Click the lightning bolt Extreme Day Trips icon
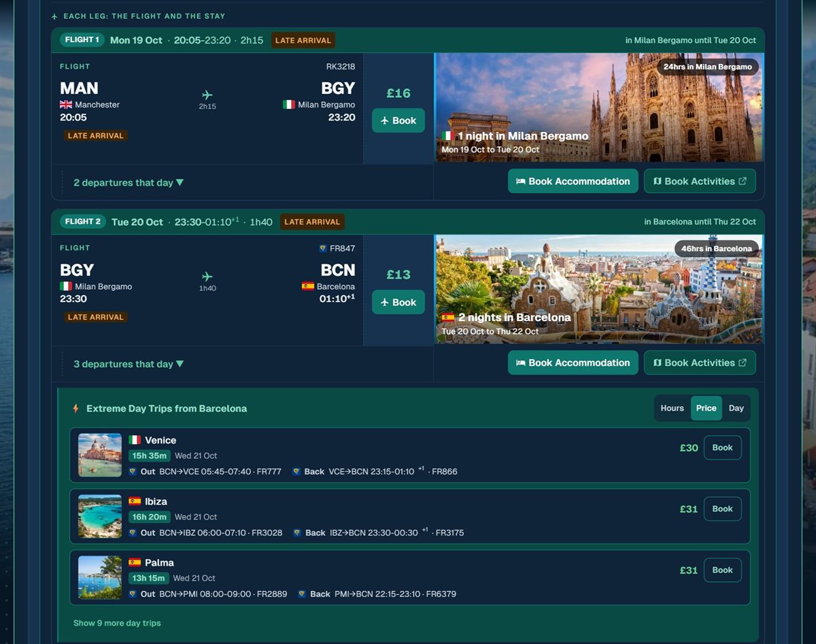The width and height of the screenshot is (816, 644). (76, 409)
